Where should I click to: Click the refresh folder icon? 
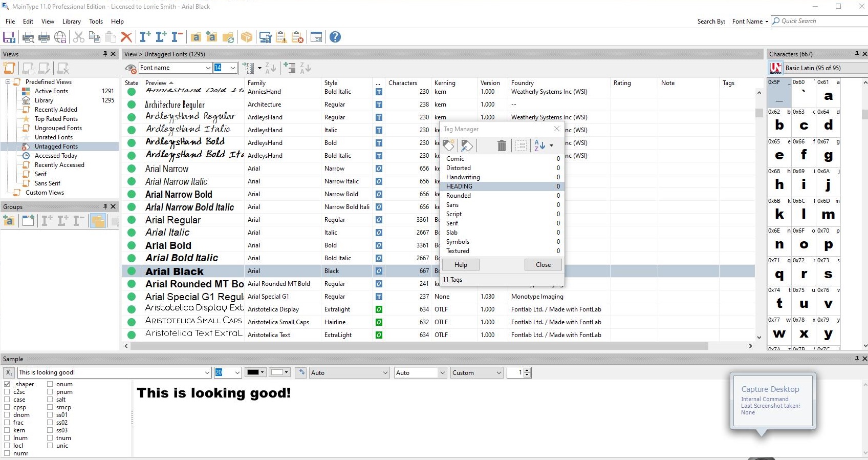tap(228, 37)
